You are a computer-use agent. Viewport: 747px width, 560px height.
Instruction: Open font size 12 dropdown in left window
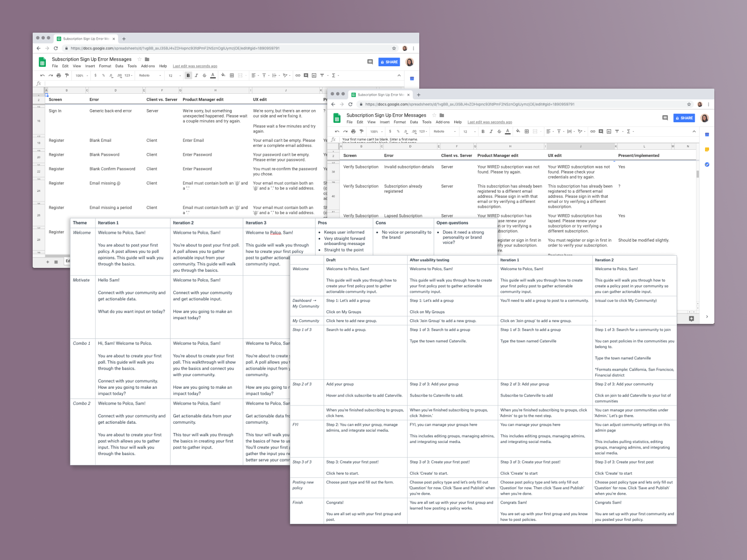(x=175, y=75)
